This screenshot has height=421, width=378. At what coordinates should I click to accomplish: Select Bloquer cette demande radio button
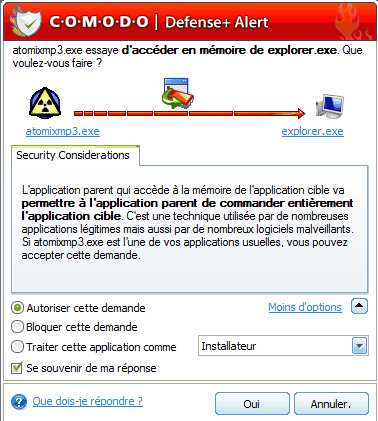click(17, 327)
